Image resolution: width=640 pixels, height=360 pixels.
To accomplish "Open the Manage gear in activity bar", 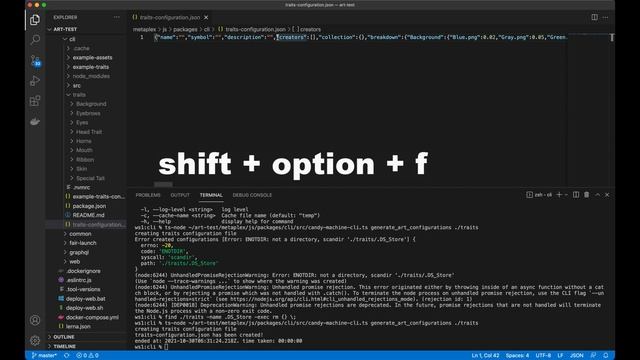I will click(35, 340).
